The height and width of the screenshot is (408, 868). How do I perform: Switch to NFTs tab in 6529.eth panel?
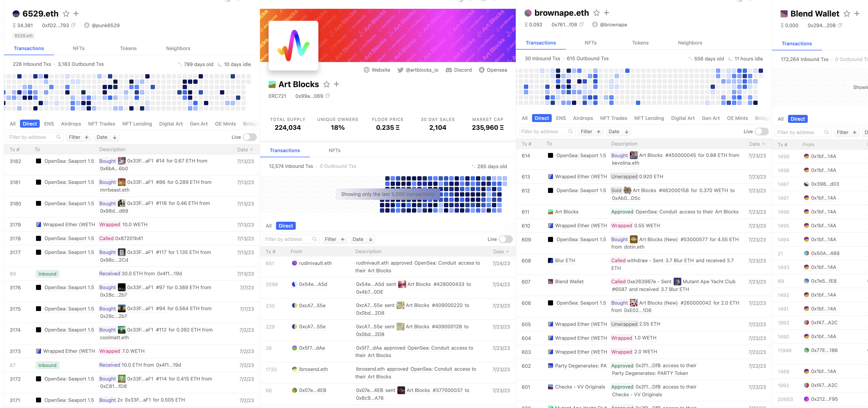78,48
